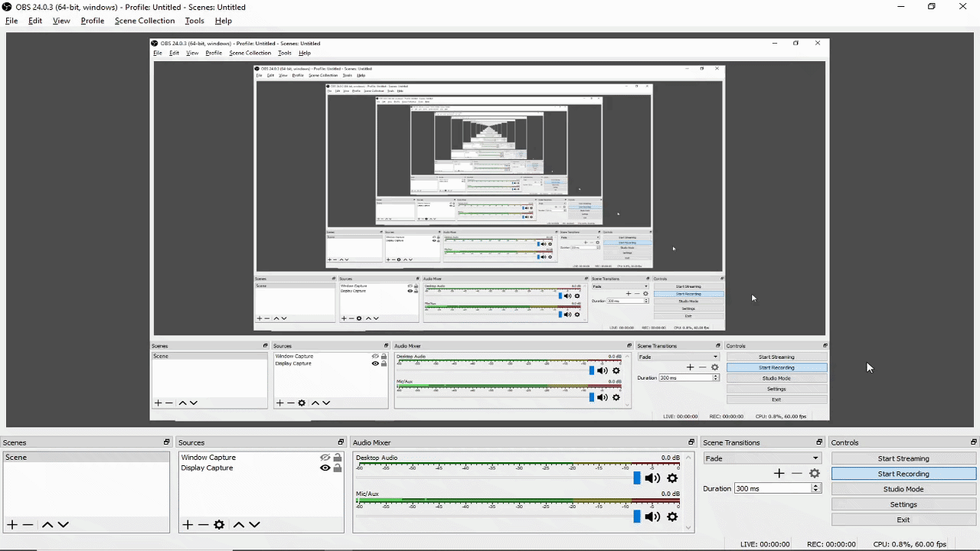Open the Fade transition dropdown in Scene Transitions
This screenshot has height=551, width=980.
tap(762, 458)
